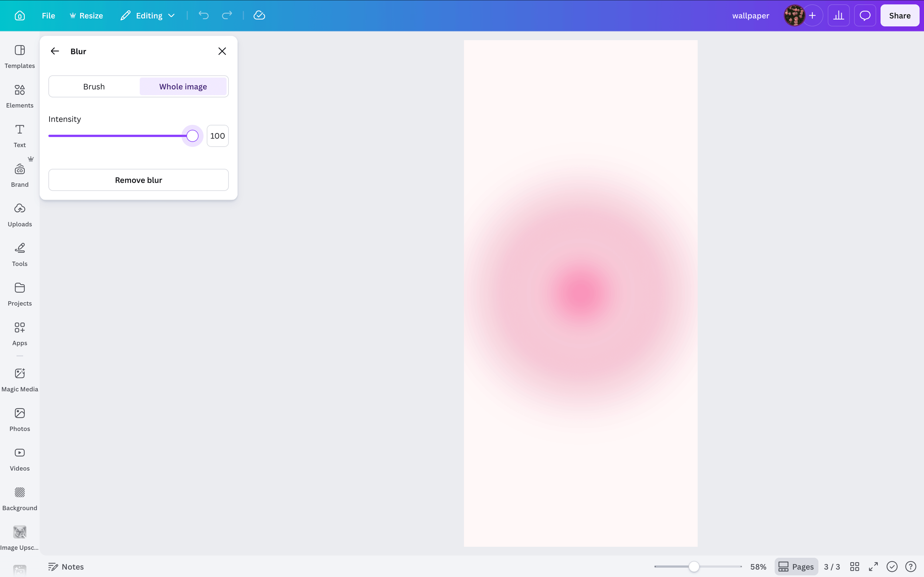Open the Resize menu
Screen dimensions: 924x577
coord(86,15)
